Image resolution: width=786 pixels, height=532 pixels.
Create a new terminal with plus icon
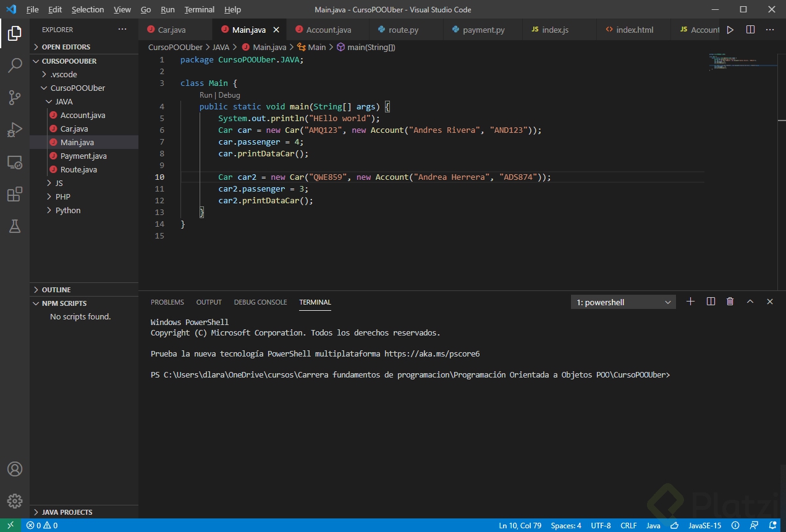point(691,302)
